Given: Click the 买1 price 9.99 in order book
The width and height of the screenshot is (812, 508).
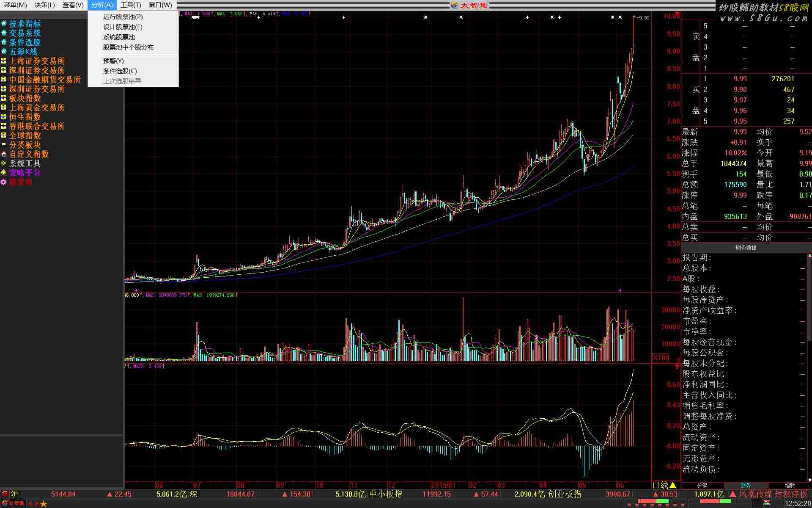Looking at the screenshot, I should click(740, 79).
